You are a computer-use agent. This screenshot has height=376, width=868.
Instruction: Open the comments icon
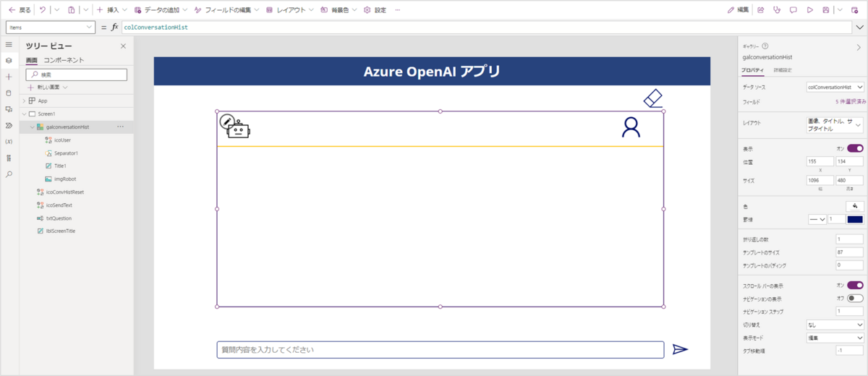pyautogui.click(x=793, y=10)
